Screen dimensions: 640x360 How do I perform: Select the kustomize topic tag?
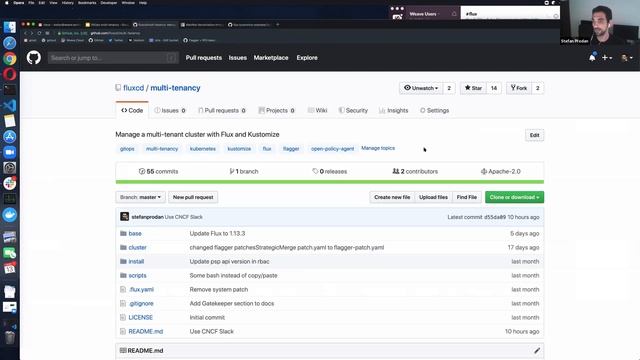click(x=239, y=149)
